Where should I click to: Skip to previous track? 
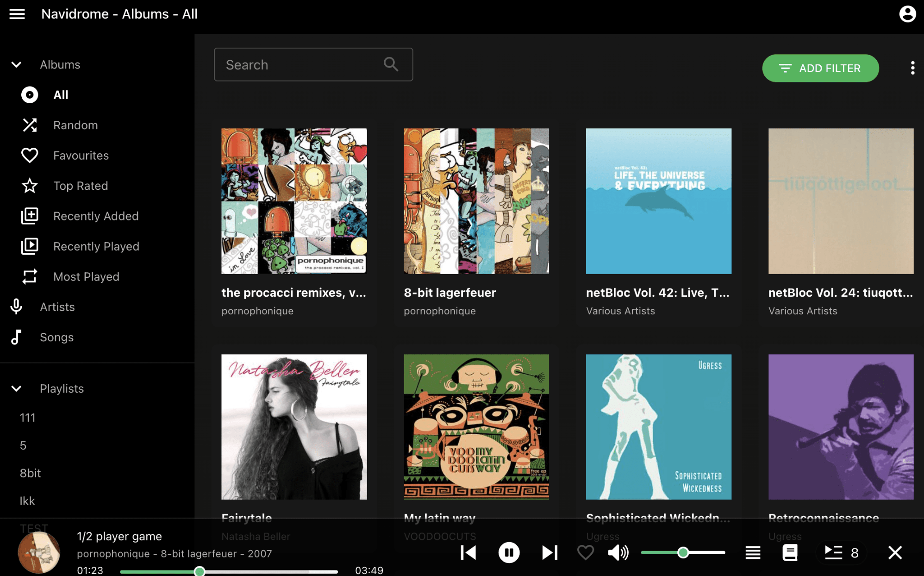[x=468, y=552]
